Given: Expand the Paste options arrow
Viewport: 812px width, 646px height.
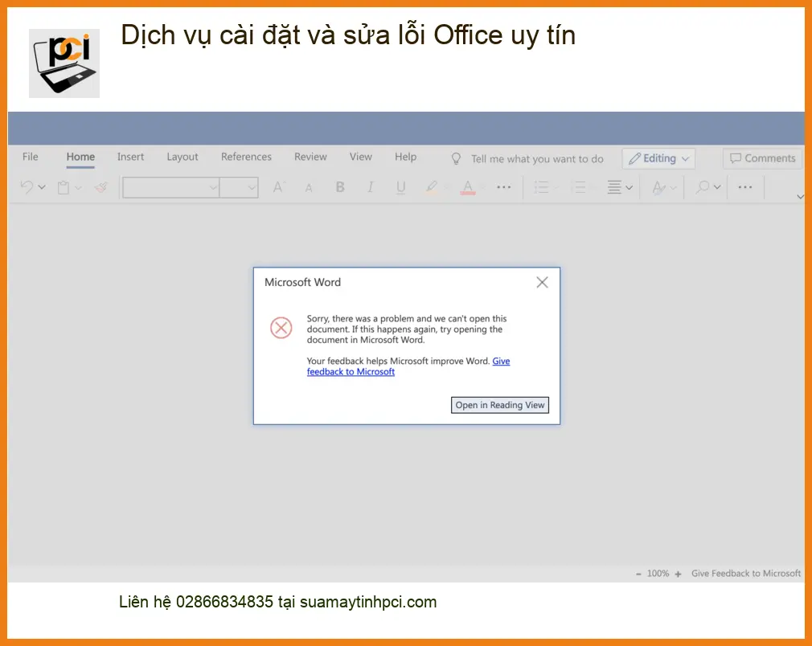Looking at the screenshot, I should click(x=78, y=187).
